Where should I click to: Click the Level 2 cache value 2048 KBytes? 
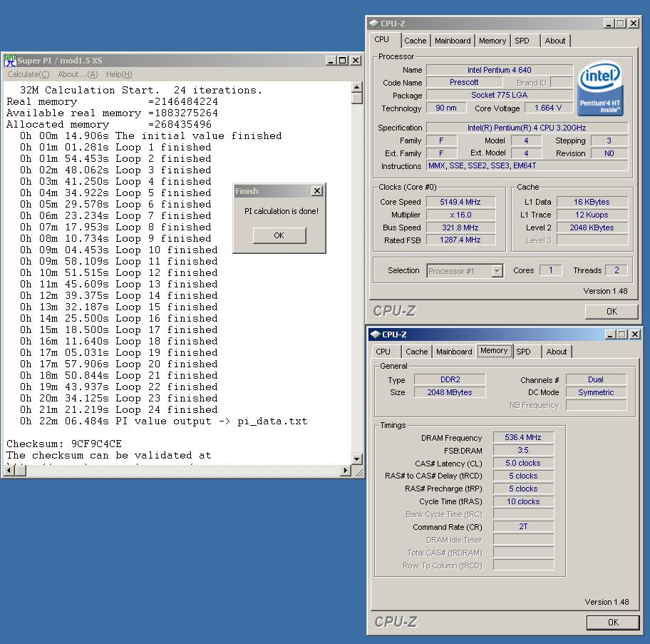[x=592, y=228]
